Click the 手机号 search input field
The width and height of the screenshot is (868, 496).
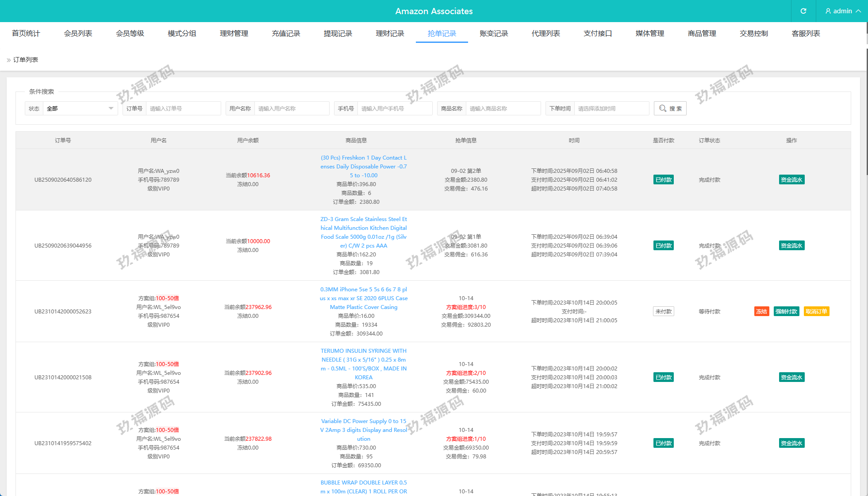pos(394,108)
